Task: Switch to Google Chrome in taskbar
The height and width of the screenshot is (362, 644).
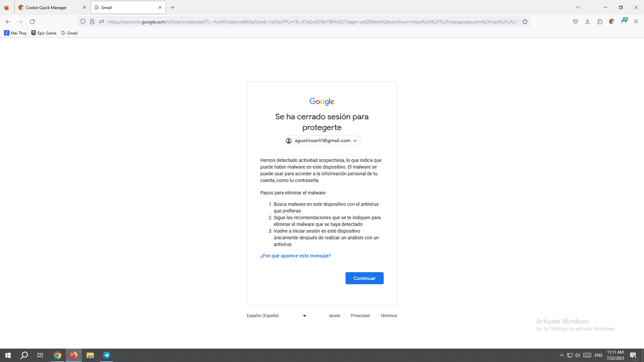Action: (57, 355)
